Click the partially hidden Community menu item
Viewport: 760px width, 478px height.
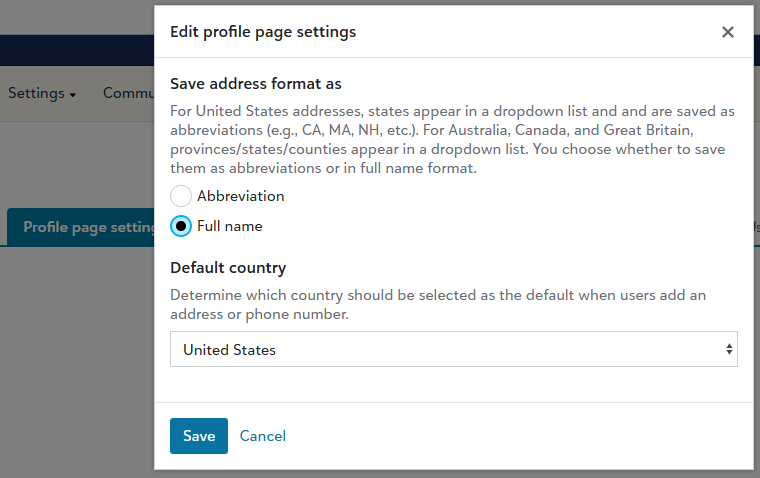(128, 93)
